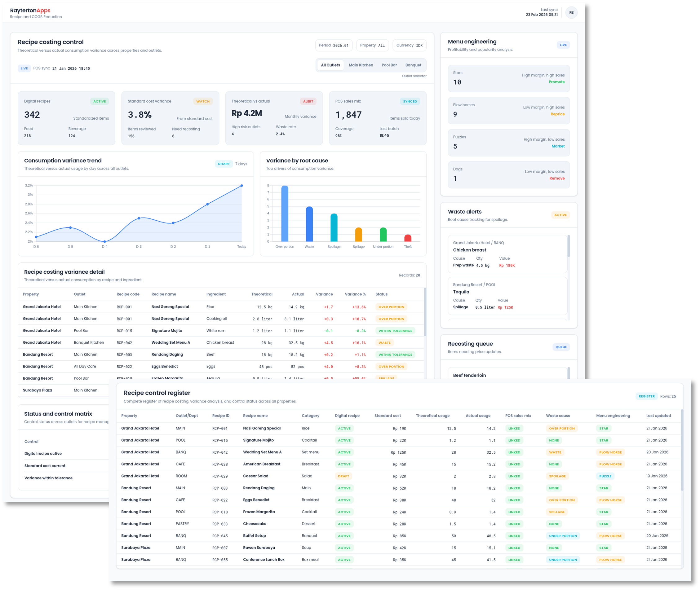The height and width of the screenshot is (590, 700).
Task: Click the CHART badge on variance trend
Action: click(224, 164)
